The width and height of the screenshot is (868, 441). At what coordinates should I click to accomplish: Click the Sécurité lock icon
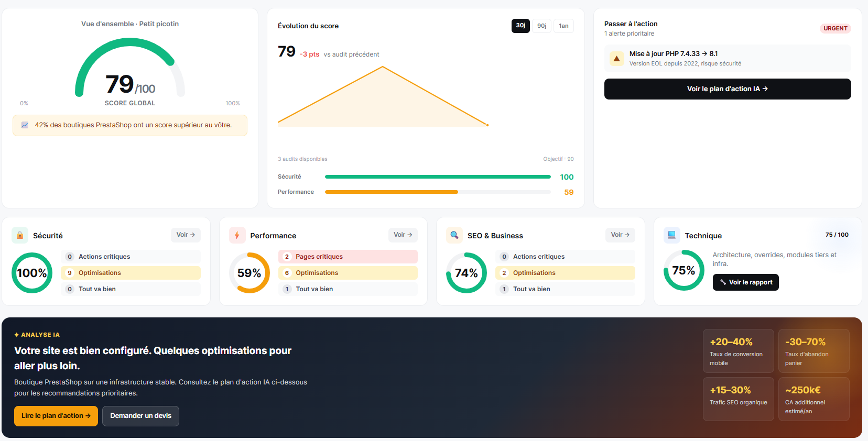coord(20,235)
